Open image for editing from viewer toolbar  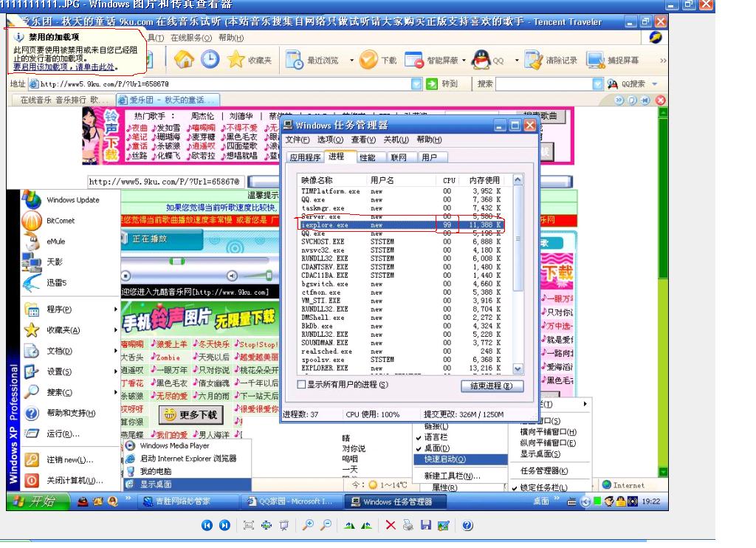[x=443, y=525]
